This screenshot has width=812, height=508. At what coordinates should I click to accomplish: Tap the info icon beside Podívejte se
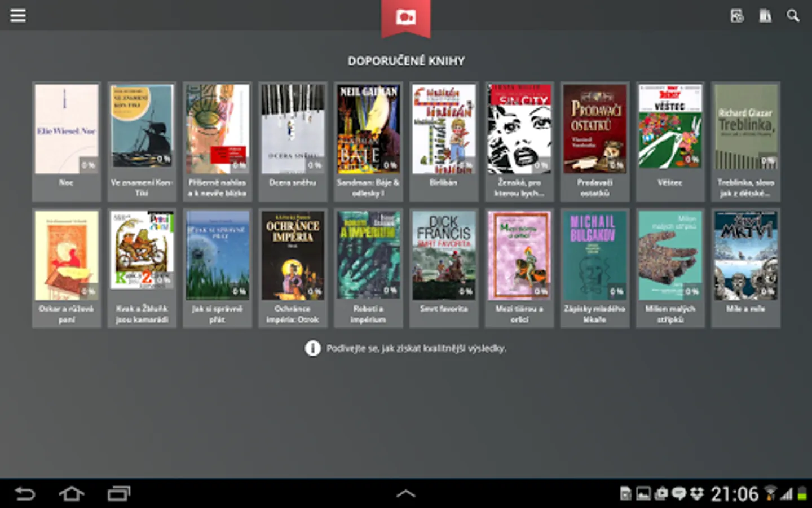pyautogui.click(x=312, y=348)
